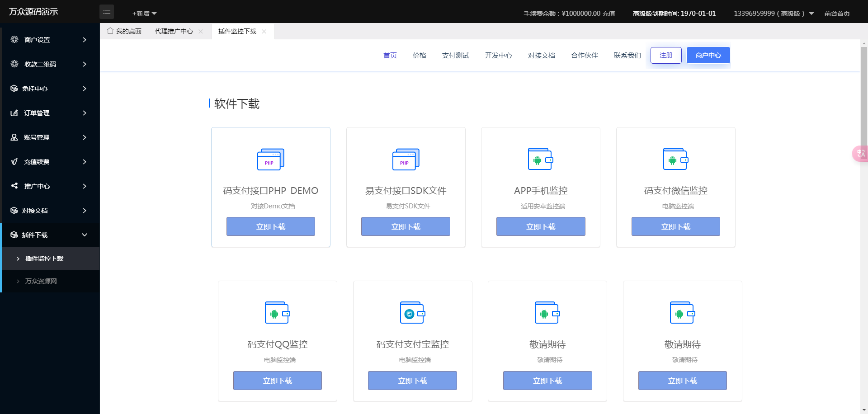Click the hamburger sidebar collapse icon
868x414 pixels.
click(107, 12)
